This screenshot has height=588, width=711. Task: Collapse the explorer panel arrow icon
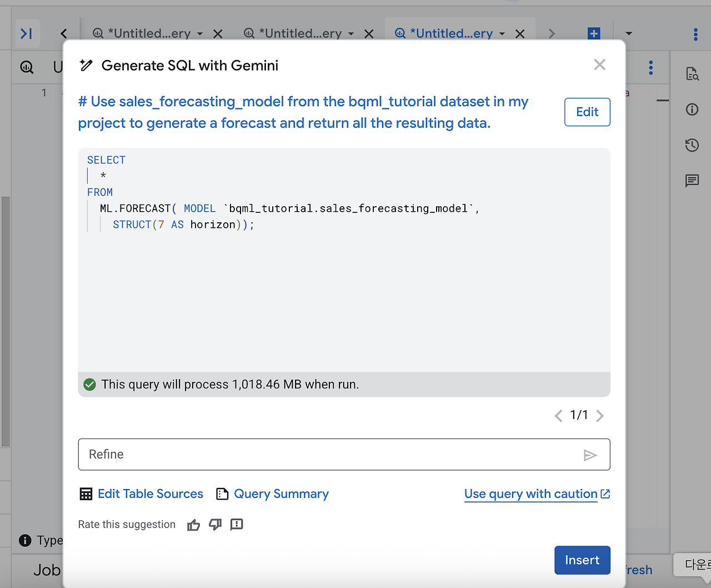(x=26, y=34)
